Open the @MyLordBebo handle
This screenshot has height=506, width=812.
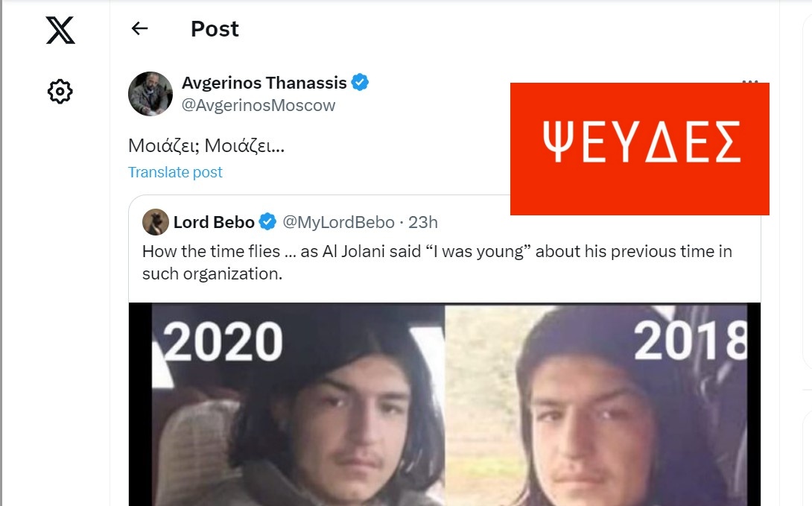[338, 222]
